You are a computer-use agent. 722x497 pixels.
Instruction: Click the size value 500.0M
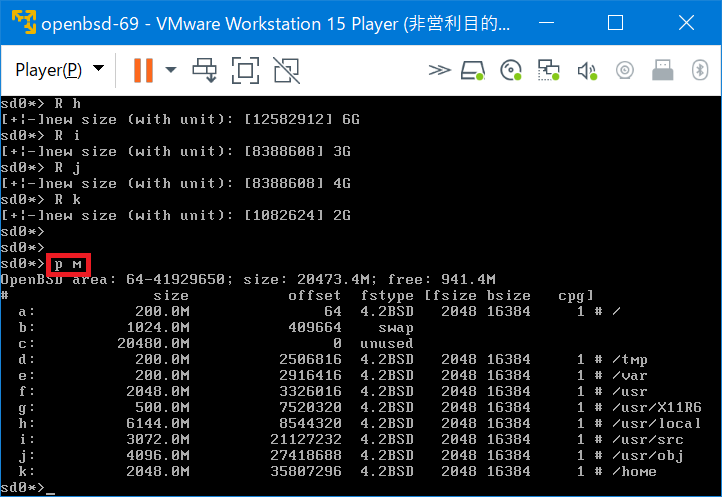(x=162, y=407)
